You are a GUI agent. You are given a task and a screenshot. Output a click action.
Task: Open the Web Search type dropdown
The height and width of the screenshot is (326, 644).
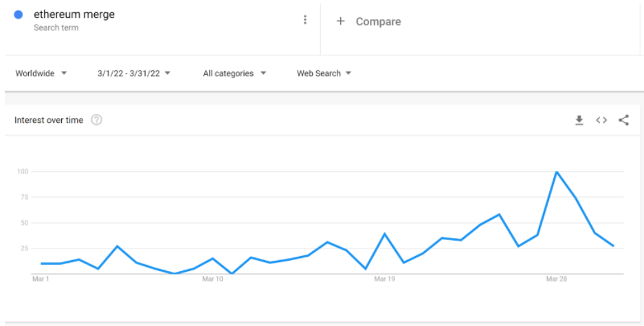point(324,73)
